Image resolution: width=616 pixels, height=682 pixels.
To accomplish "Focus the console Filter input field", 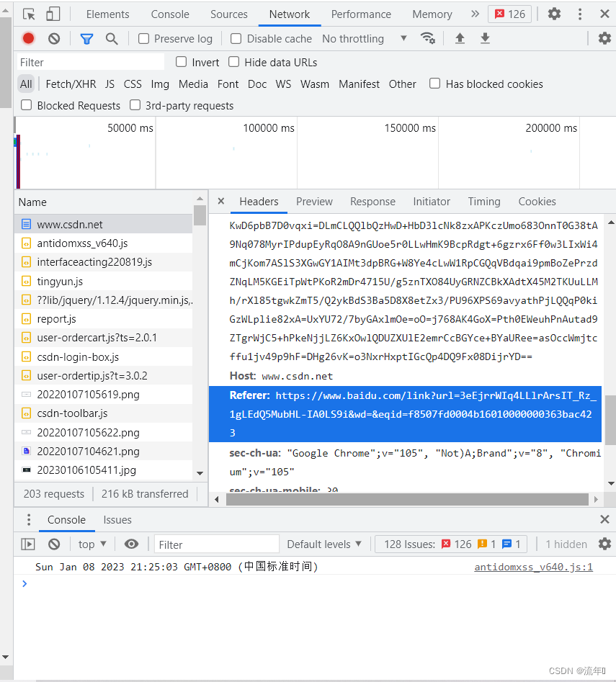I will [x=216, y=544].
